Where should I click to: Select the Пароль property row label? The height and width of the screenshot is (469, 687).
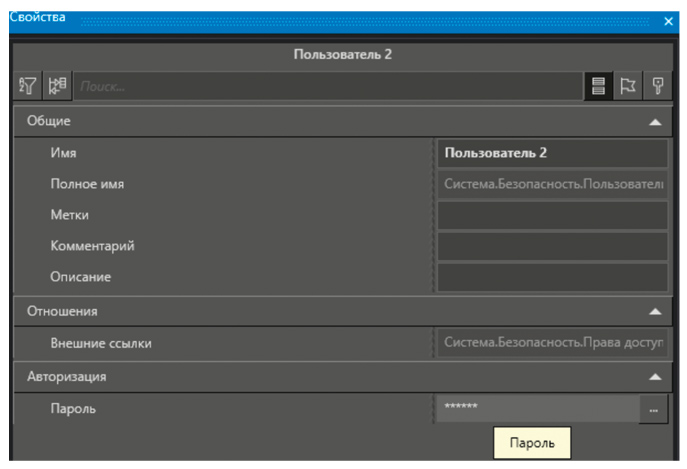(73, 409)
